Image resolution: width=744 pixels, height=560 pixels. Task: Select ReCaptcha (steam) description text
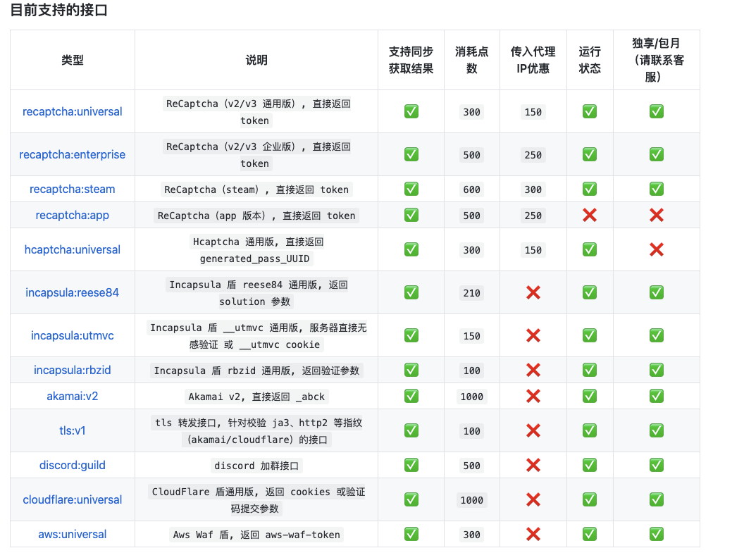pyautogui.click(x=256, y=189)
